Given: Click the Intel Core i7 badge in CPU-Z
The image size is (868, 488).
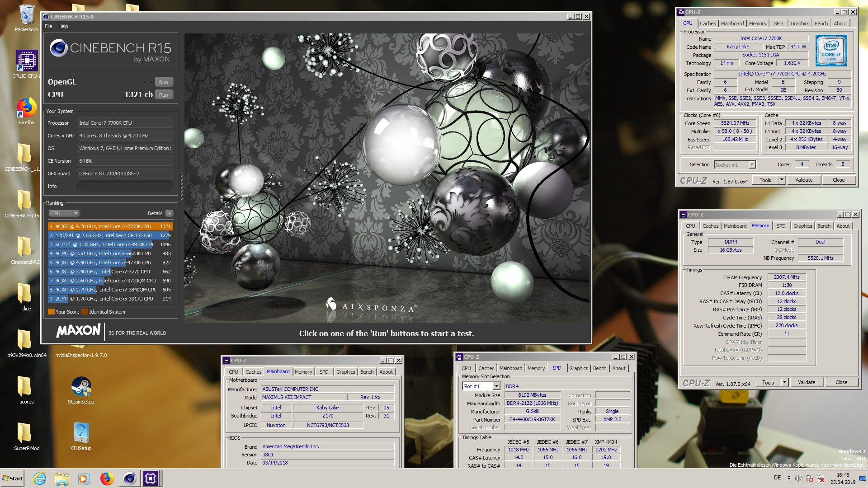Looking at the screenshot, I should (x=831, y=51).
